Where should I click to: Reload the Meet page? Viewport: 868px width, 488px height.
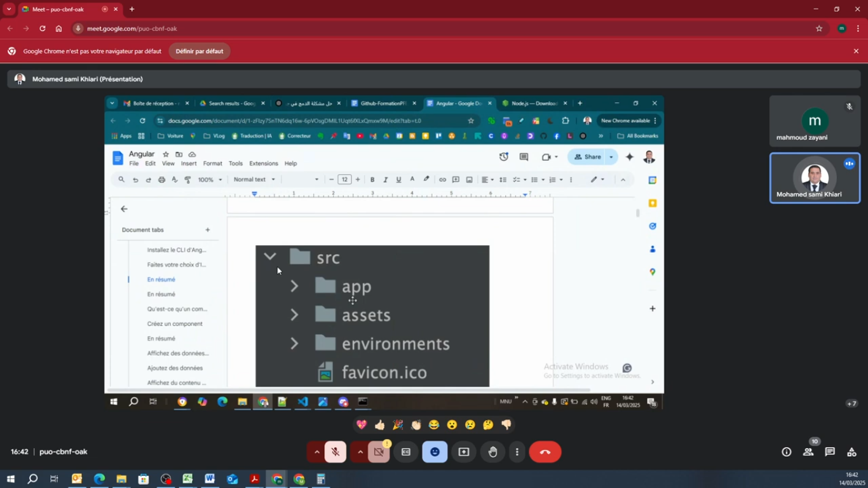(42, 29)
